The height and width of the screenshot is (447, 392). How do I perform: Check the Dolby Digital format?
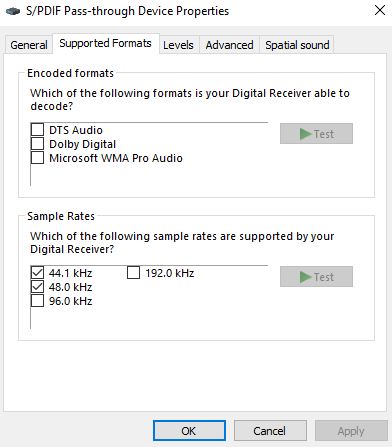click(37, 144)
